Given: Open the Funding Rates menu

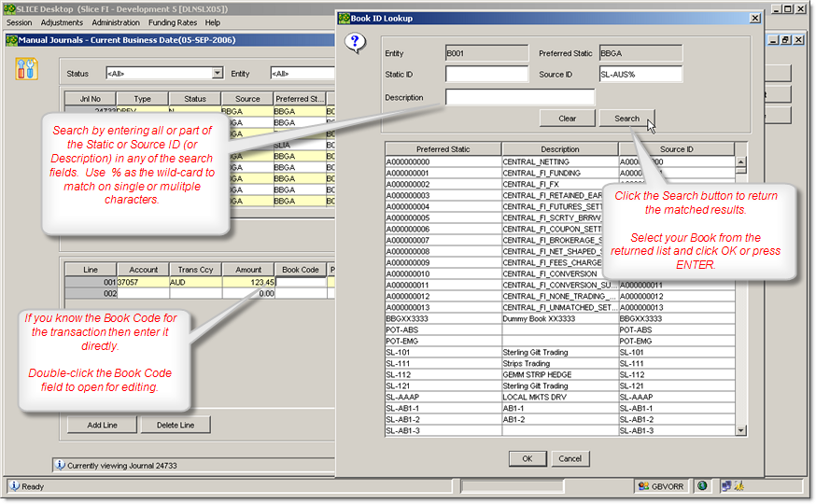Looking at the screenshot, I should (173, 22).
